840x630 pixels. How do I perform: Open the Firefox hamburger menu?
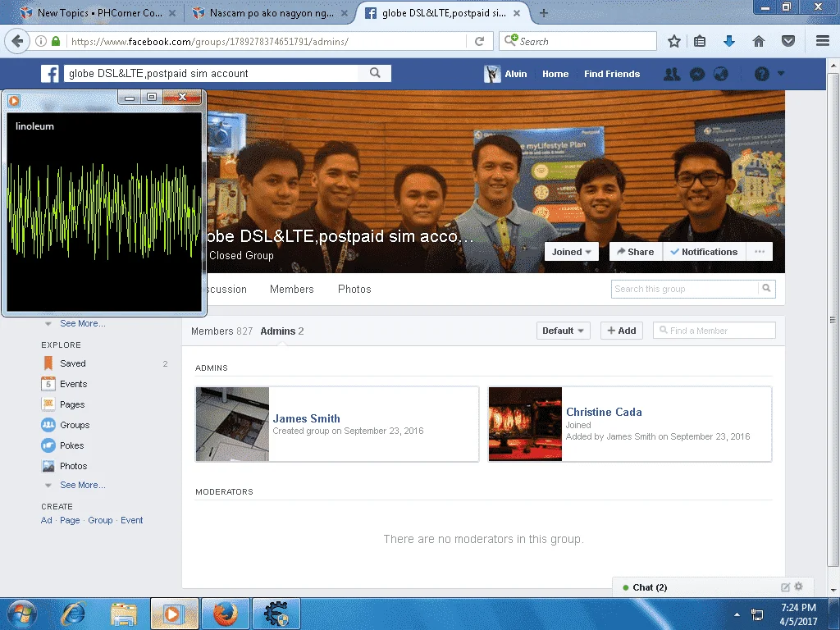point(823,41)
